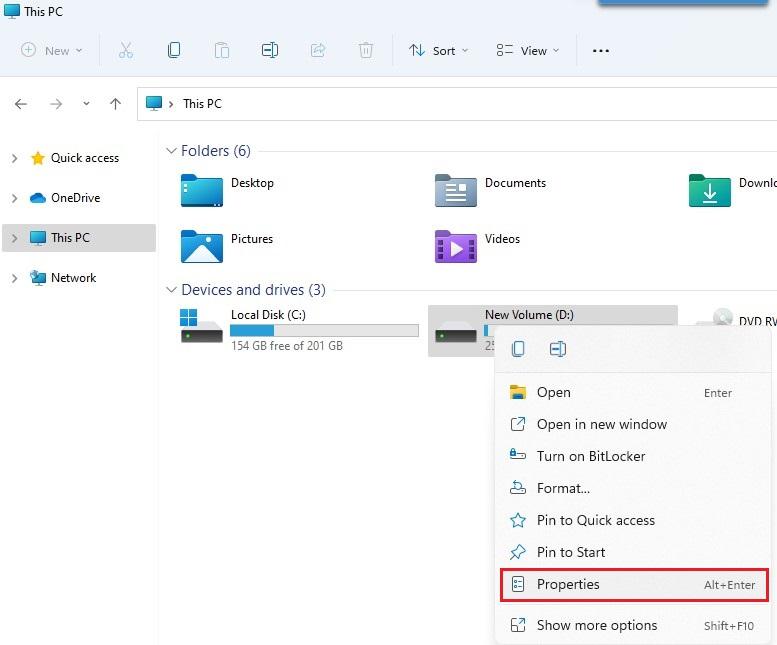Open the View dropdown menu
This screenshot has width=777, height=645.
pyautogui.click(x=528, y=51)
